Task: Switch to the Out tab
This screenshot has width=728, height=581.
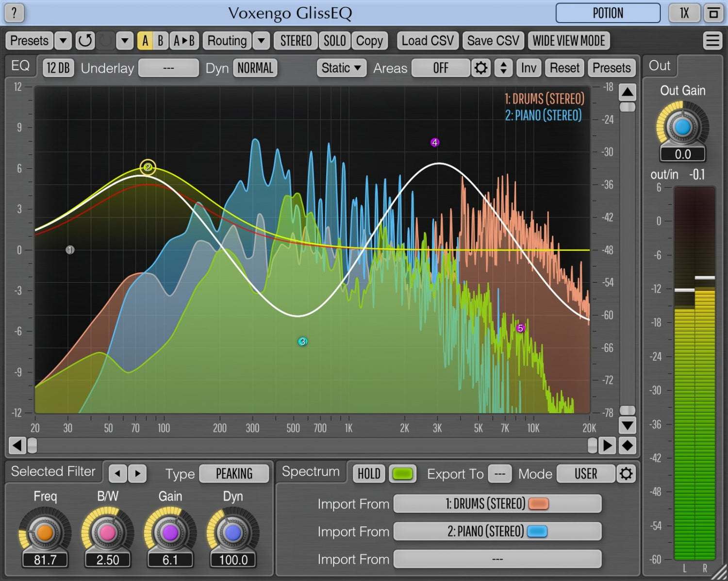Action: click(x=660, y=66)
